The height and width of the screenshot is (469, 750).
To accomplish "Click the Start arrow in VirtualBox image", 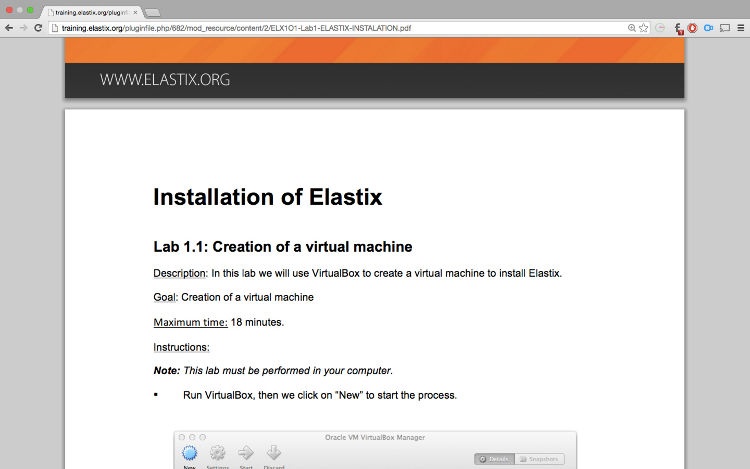I will tap(245, 454).
